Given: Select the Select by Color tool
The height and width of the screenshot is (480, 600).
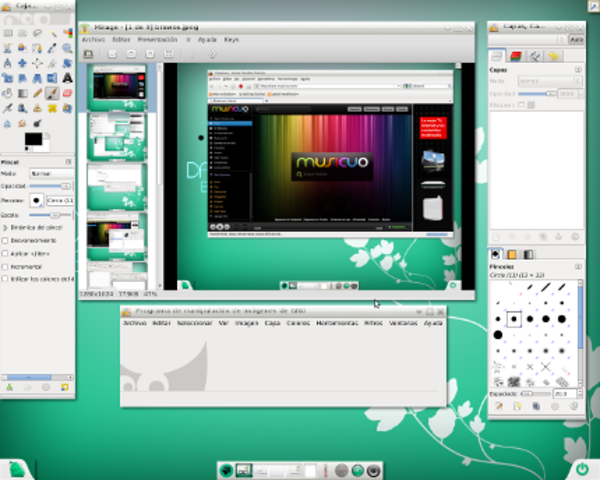Looking at the screenshot, I should pyautogui.click(x=68, y=33).
